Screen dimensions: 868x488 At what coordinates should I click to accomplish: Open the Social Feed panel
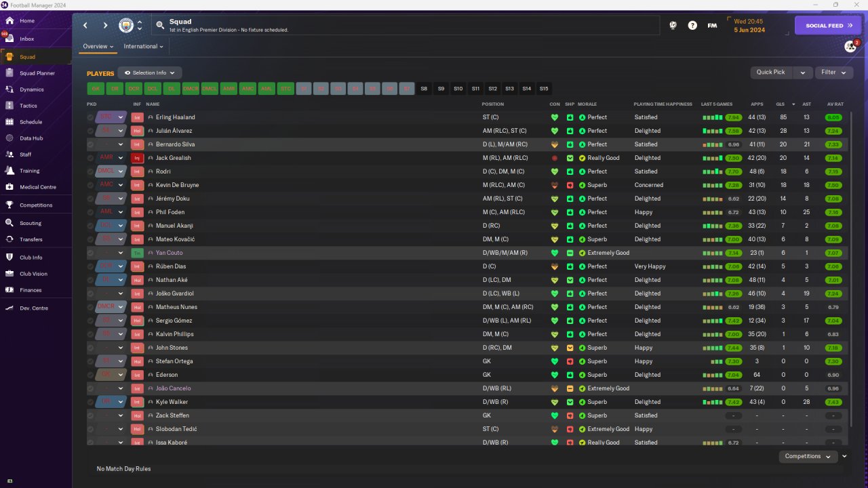[x=828, y=26]
